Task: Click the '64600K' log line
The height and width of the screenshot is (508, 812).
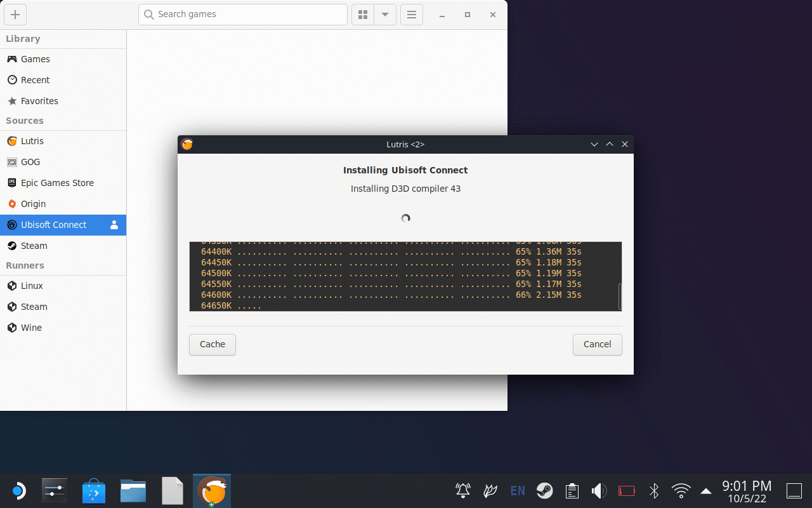Action: [x=391, y=295]
